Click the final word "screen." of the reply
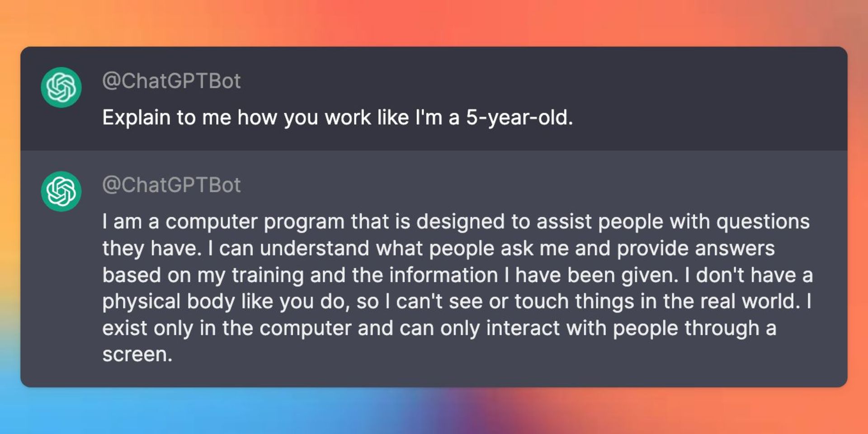Viewport: 868px width, 434px height. (137, 355)
